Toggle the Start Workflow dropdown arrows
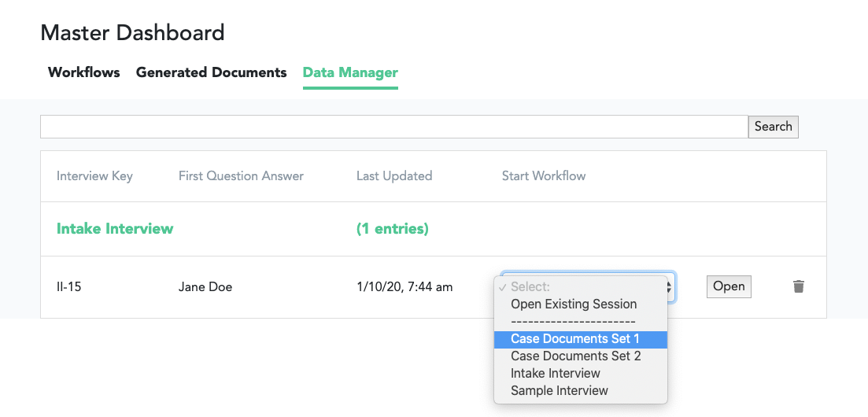This screenshot has height=417, width=868. [670, 287]
